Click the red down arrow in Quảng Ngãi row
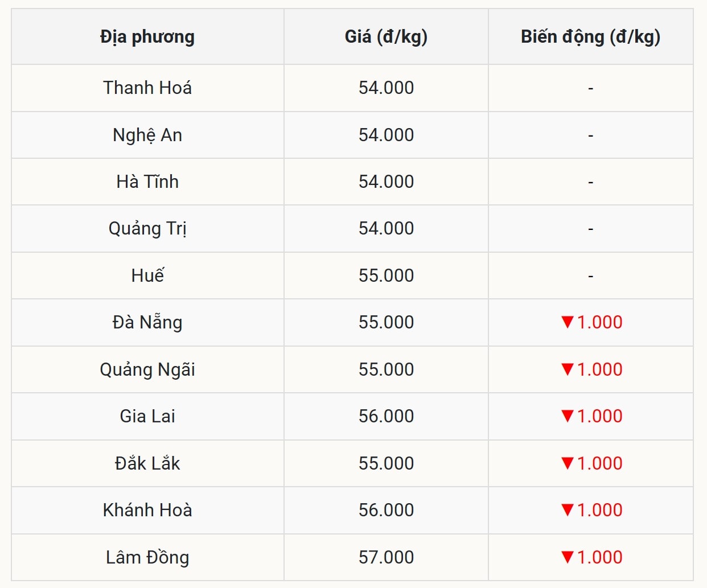This screenshot has height=588, width=707. click(x=567, y=369)
